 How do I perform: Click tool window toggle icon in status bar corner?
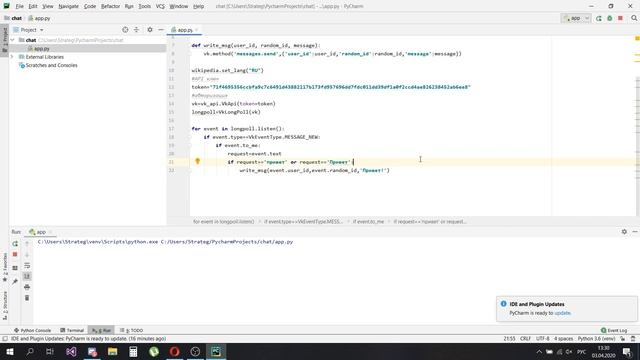click(x=5, y=339)
